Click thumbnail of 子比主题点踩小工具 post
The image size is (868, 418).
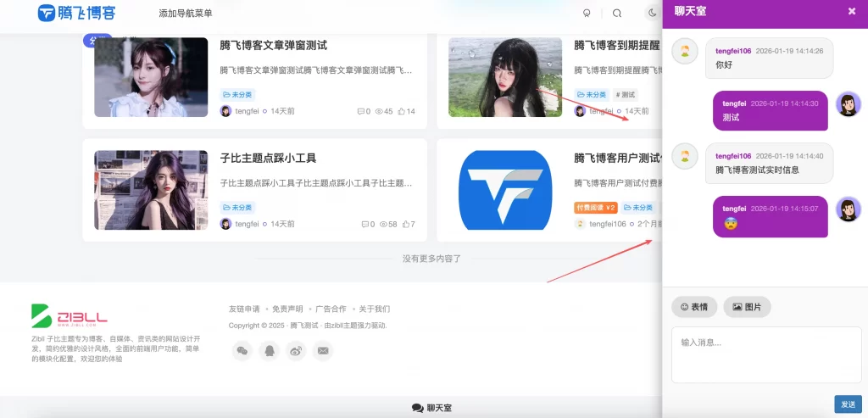pyautogui.click(x=151, y=190)
